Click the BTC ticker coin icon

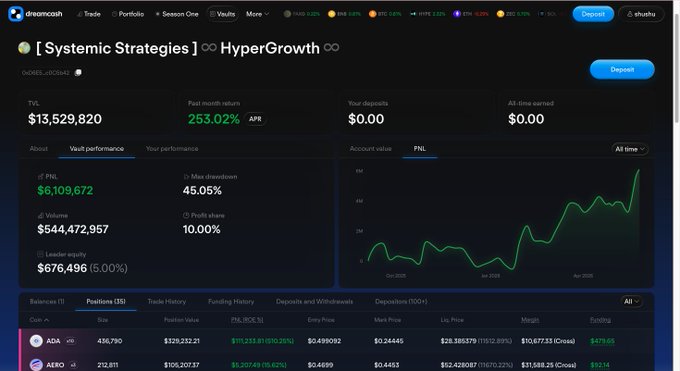pyautogui.click(x=372, y=14)
